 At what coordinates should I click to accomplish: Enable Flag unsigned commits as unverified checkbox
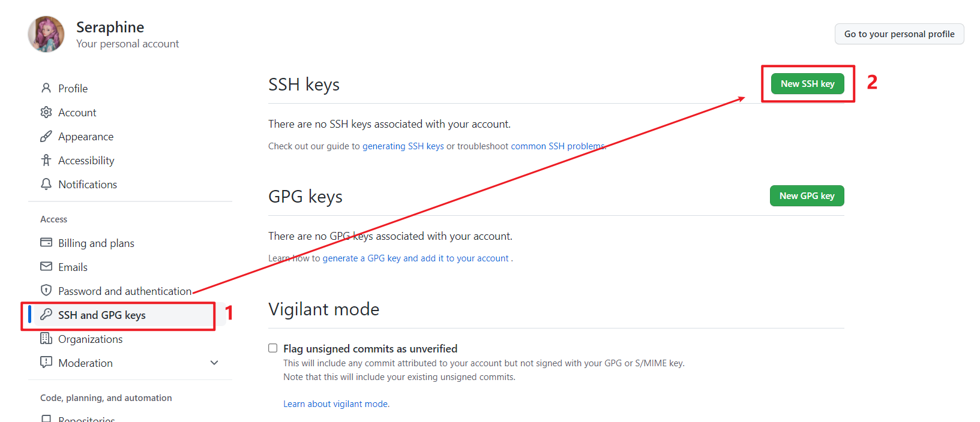273,348
